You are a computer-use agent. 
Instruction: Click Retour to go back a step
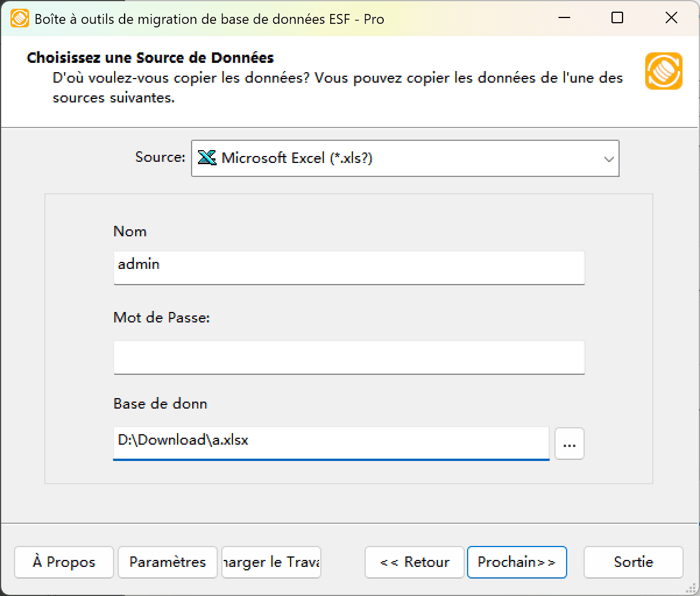(413, 562)
